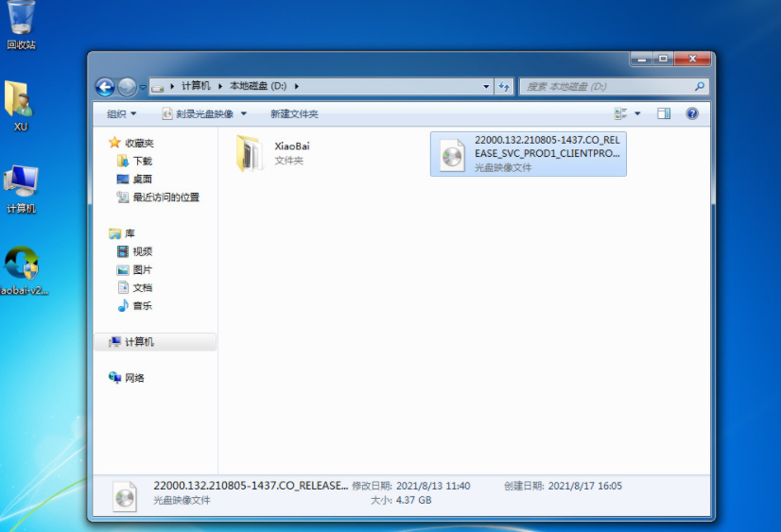Click 计算机 segment in the address bar
Screen dimensions: 781x532
coord(196,86)
